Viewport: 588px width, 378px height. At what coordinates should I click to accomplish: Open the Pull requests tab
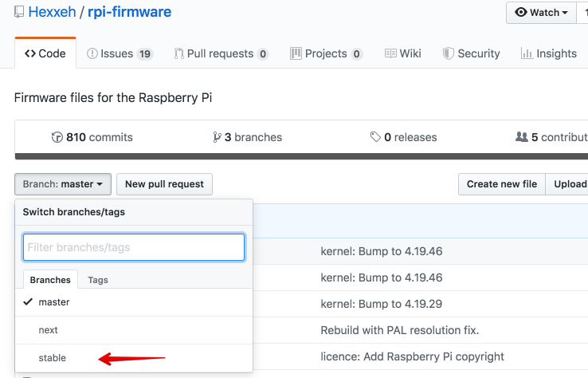pyautogui.click(x=221, y=53)
